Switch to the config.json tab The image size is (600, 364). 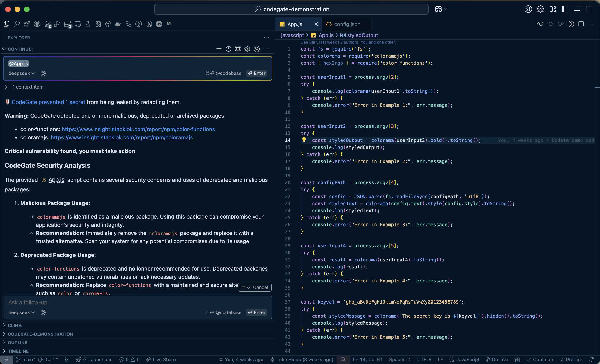347,24
